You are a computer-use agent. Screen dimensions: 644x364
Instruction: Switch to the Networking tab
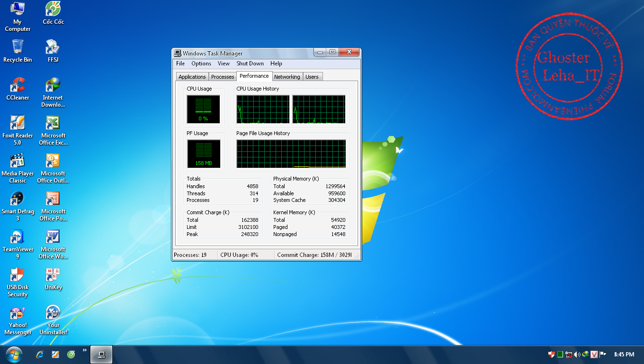pos(287,77)
